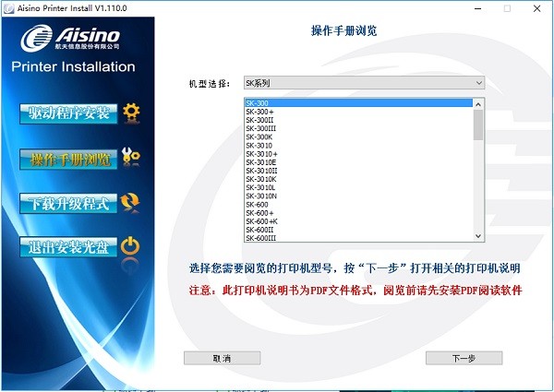Expand the 机型选择 SK系列 dropdown
The height and width of the screenshot is (392, 554).
click(x=364, y=83)
